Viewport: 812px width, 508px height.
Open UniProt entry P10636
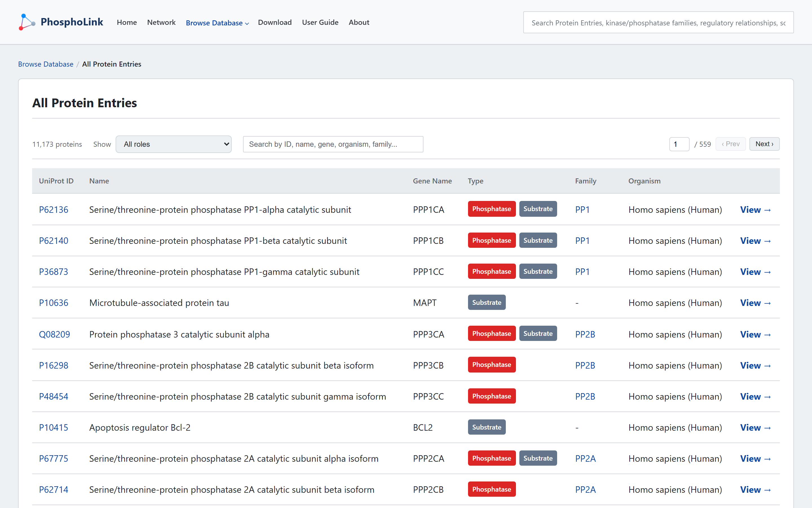click(x=54, y=303)
